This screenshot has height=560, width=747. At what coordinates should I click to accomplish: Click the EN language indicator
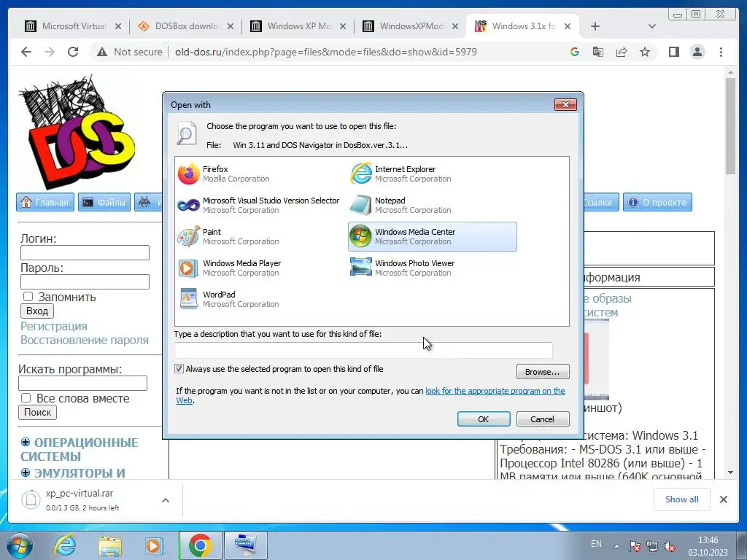coord(596,544)
